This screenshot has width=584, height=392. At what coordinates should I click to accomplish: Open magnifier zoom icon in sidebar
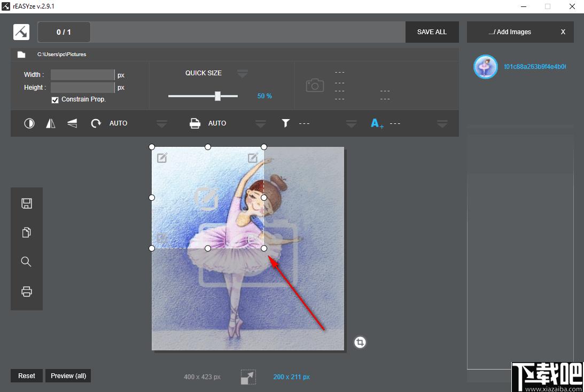click(26, 262)
